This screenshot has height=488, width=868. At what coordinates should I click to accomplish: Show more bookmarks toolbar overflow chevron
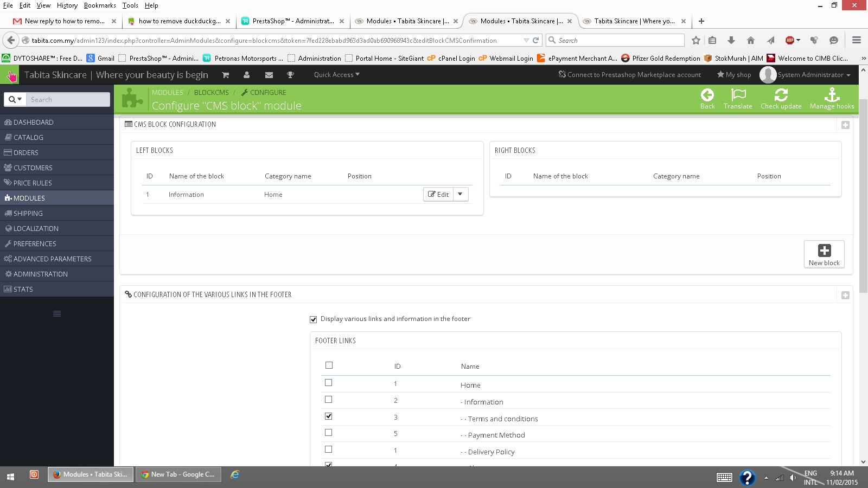point(864,59)
